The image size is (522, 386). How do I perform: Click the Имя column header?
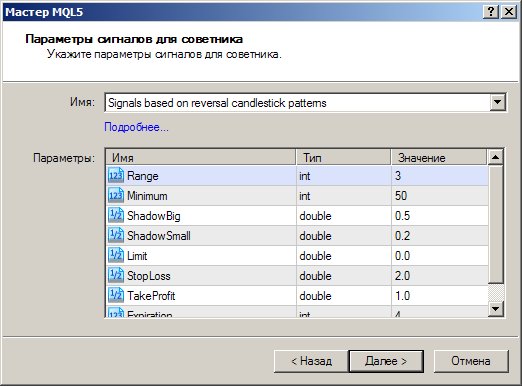pyautogui.click(x=201, y=157)
